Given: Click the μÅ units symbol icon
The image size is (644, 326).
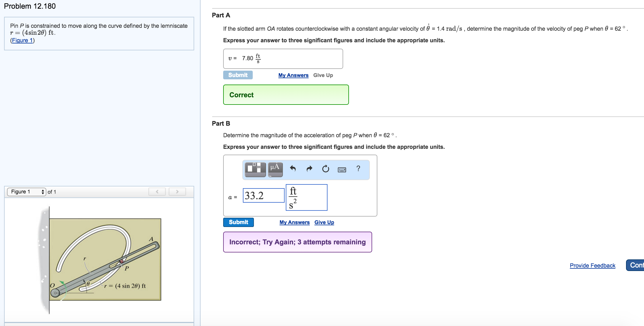Looking at the screenshot, I should pos(274,169).
